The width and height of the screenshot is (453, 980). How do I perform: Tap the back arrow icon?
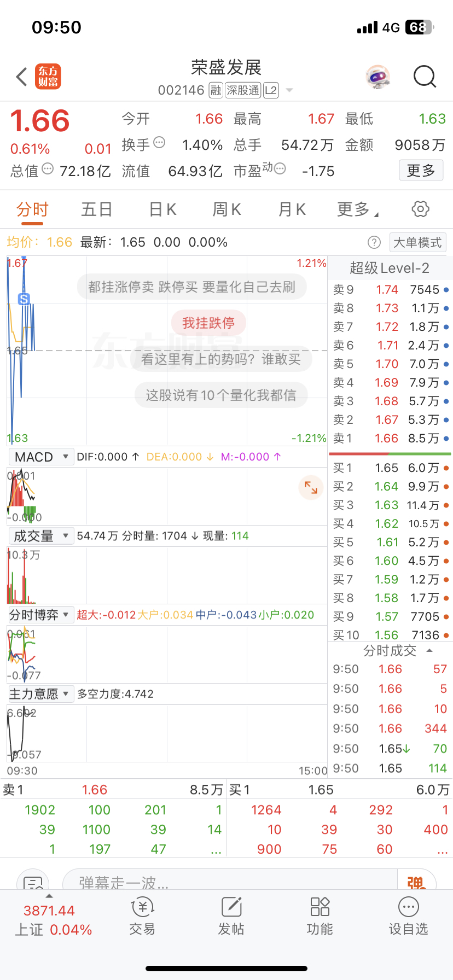[x=22, y=77]
